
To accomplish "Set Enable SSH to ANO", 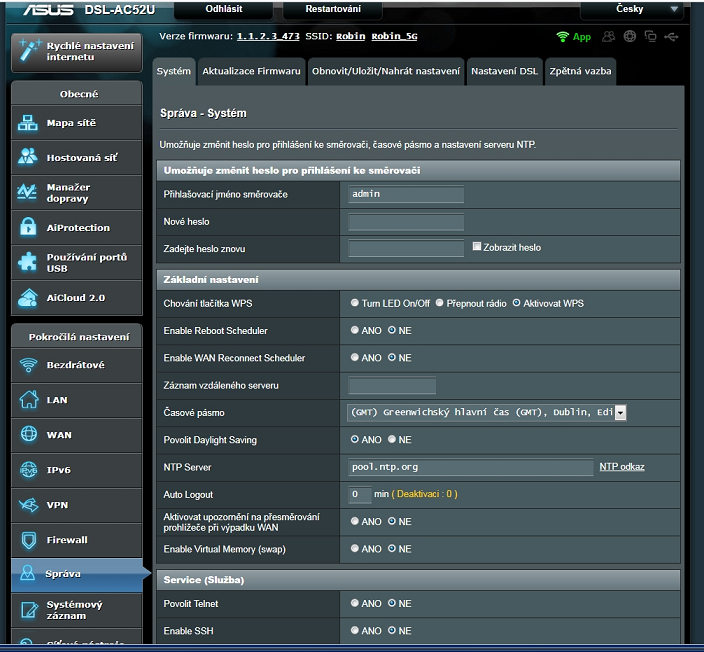I will [355, 631].
